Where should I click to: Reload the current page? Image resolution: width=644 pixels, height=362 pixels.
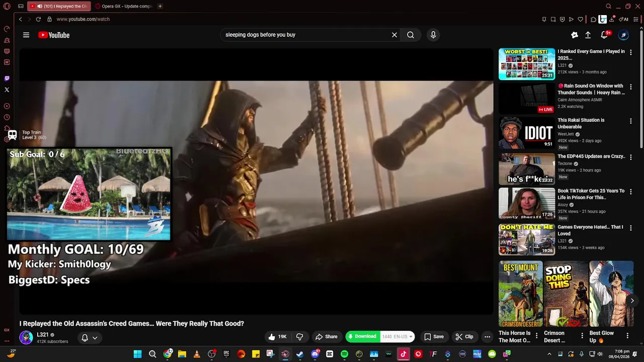38,19
